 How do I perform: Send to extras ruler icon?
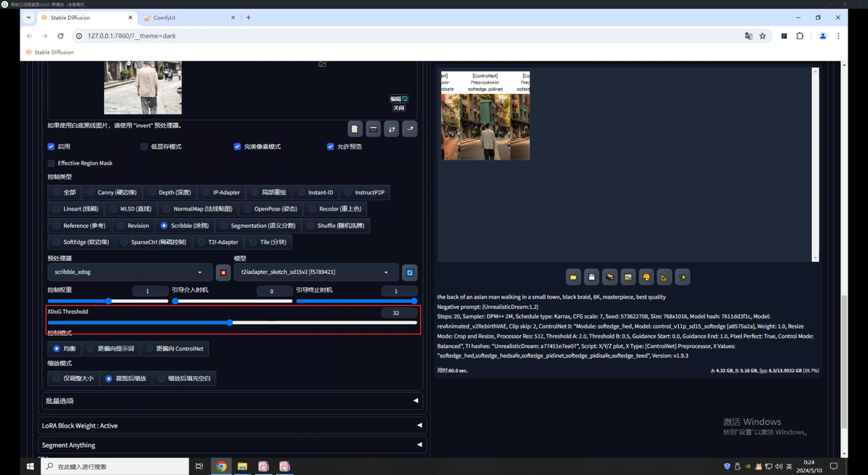[664, 277]
